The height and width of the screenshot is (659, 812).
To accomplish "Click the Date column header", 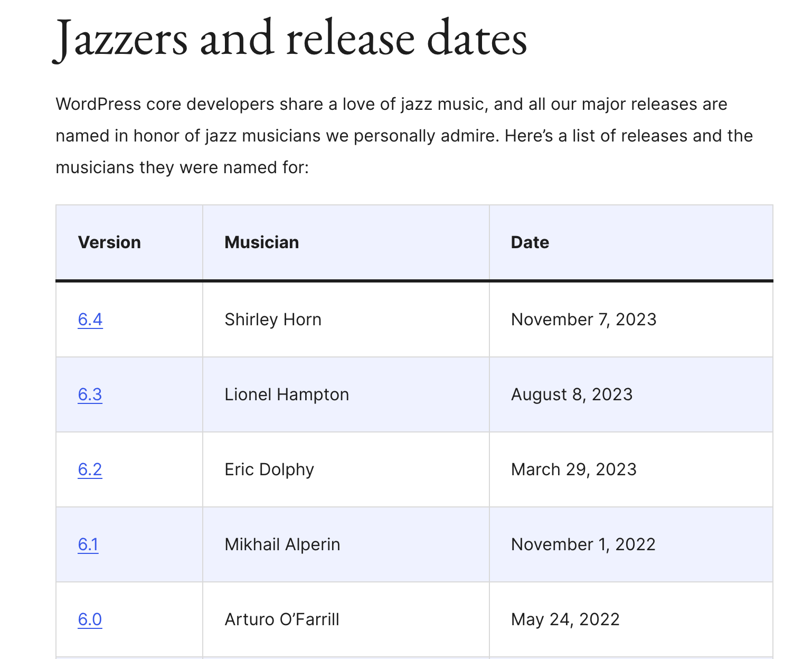I will point(530,242).
